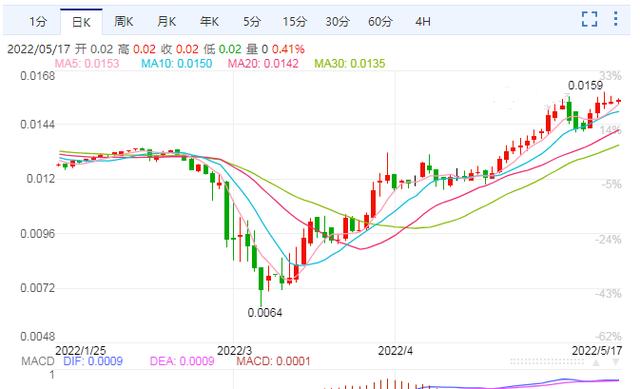Switch to the 1分 chart tab
The image size is (640, 389).
pyautogui.click(x=38, y=22)
